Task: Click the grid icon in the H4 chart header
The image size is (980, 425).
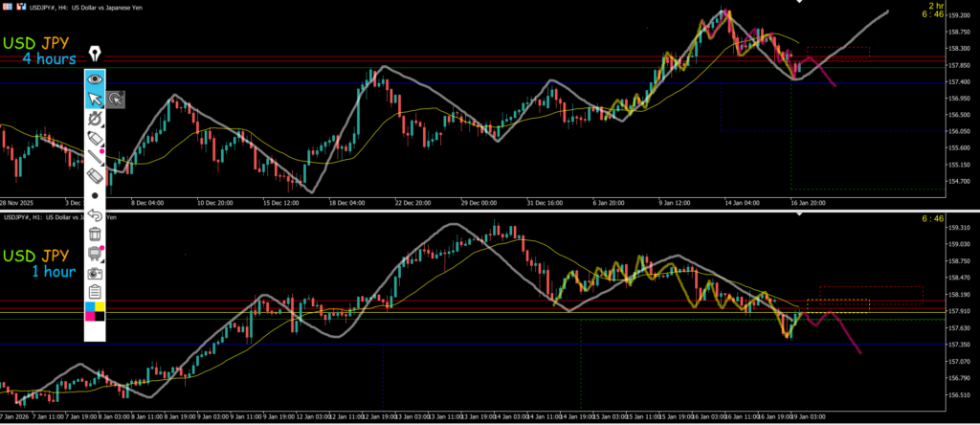Action: pyautogui.click(x=7, y=7)
